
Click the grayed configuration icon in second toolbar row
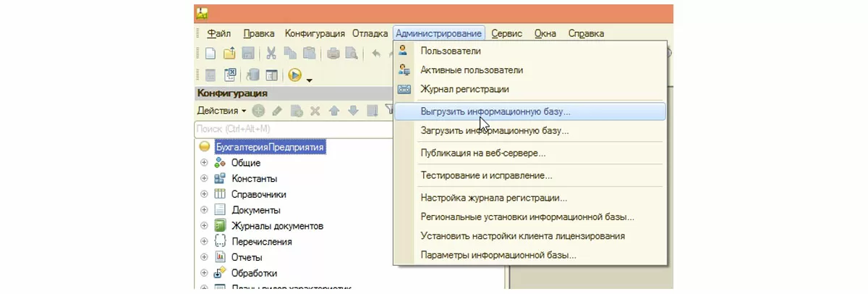pyautogui.click(x=210, y=75)
